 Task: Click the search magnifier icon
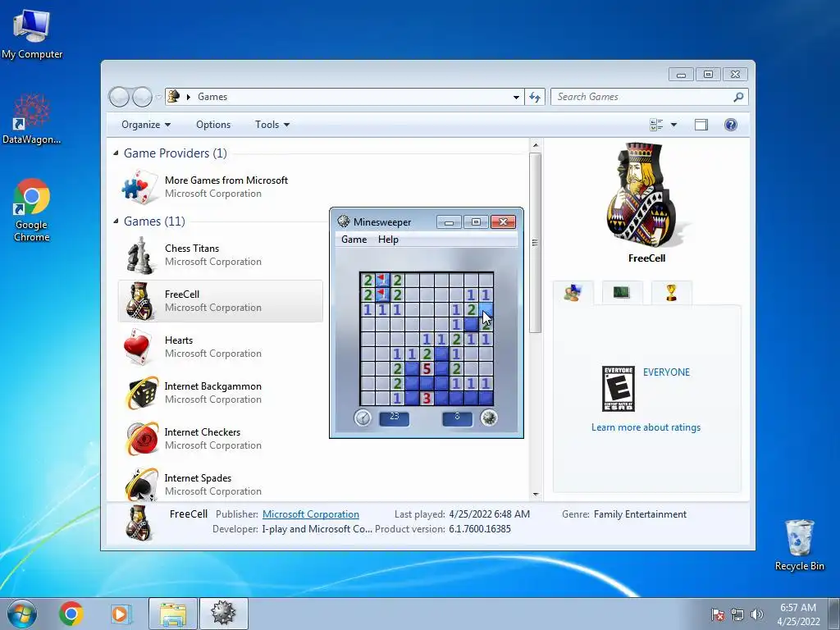(x=738, y=97)
